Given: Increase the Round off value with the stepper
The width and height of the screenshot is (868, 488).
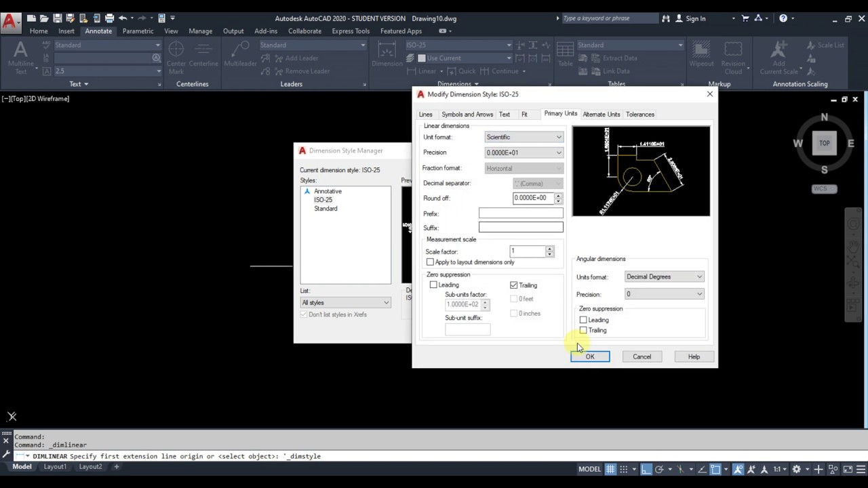Looking at the screenshot, I should coord(558,196).
